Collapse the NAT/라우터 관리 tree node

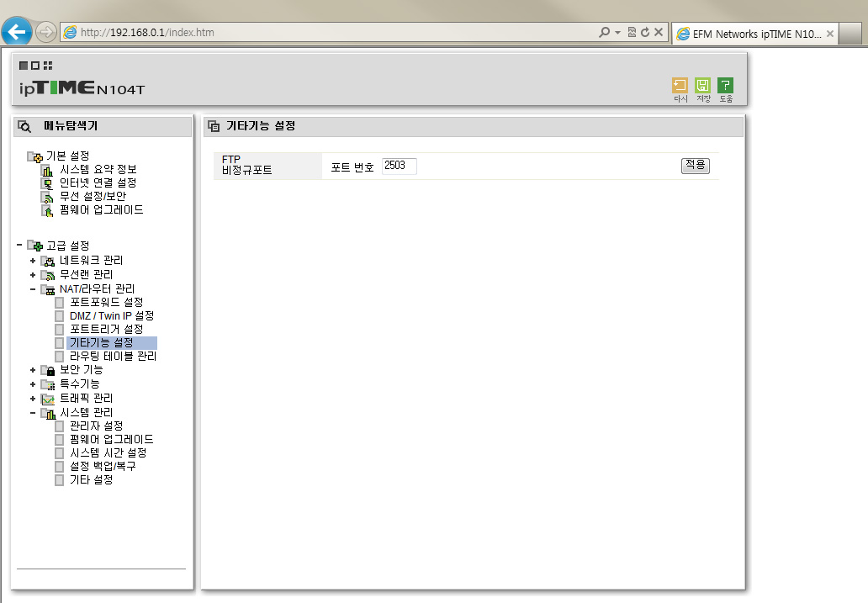click(33, 289)
